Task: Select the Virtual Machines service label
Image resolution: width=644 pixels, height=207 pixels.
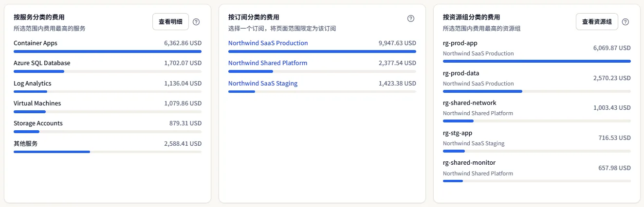Action: coord(37,103)
